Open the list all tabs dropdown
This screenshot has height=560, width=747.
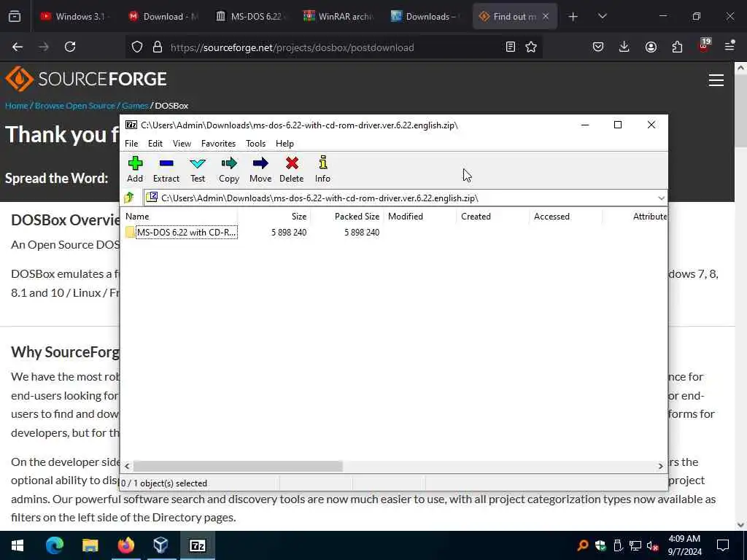[x=602, y=16]
